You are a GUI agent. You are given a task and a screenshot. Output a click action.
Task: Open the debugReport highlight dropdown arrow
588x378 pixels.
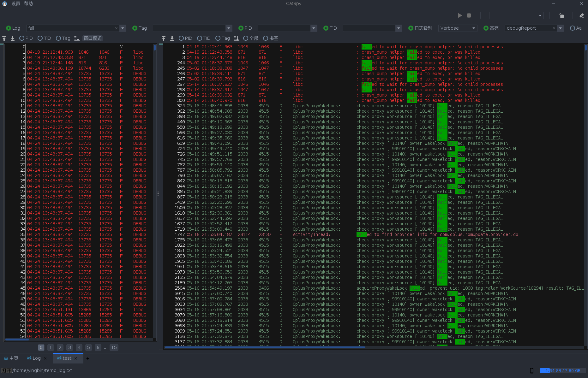(561, 28)
